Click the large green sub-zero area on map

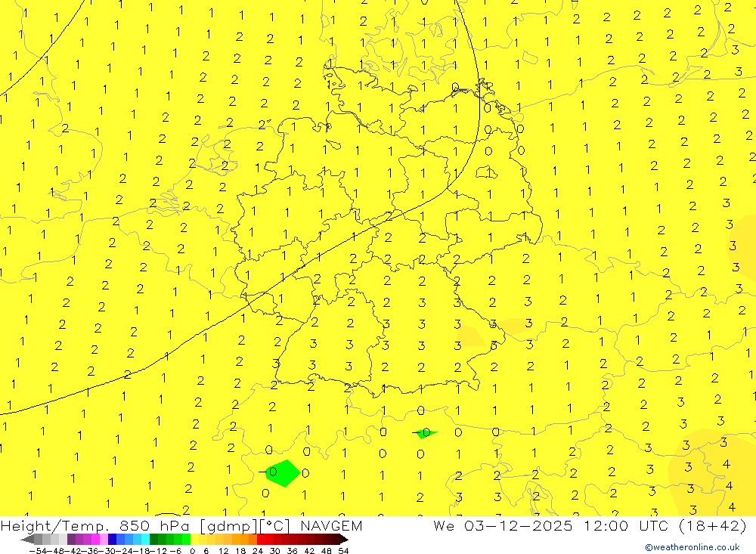[283, 473]
